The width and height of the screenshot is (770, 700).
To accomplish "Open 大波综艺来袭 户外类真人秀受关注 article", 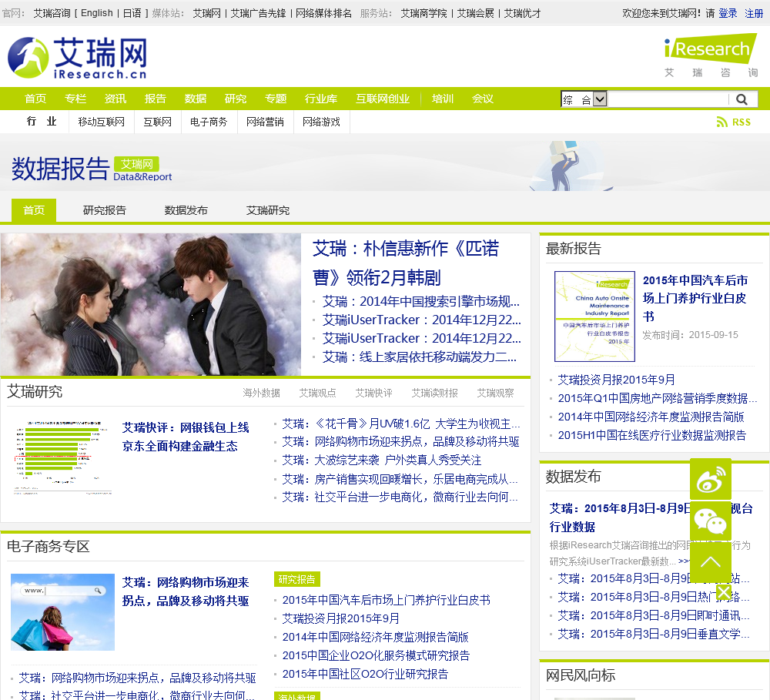I will (382, 461).
